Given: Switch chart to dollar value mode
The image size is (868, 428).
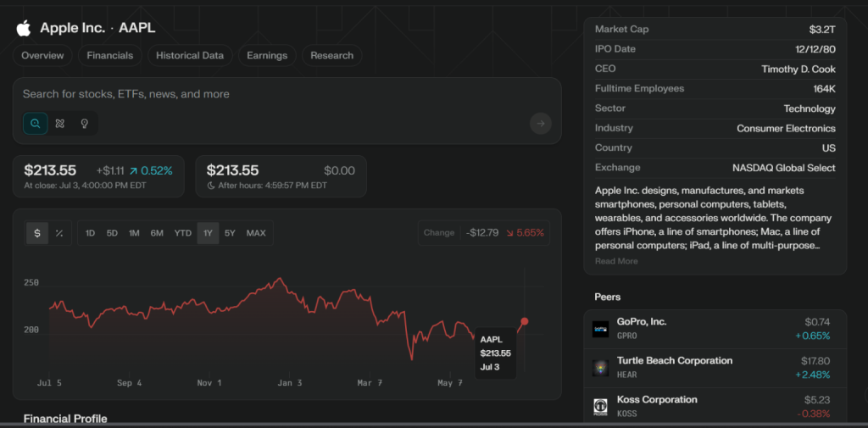Looking at the screenshot, I should click(37, 233).
